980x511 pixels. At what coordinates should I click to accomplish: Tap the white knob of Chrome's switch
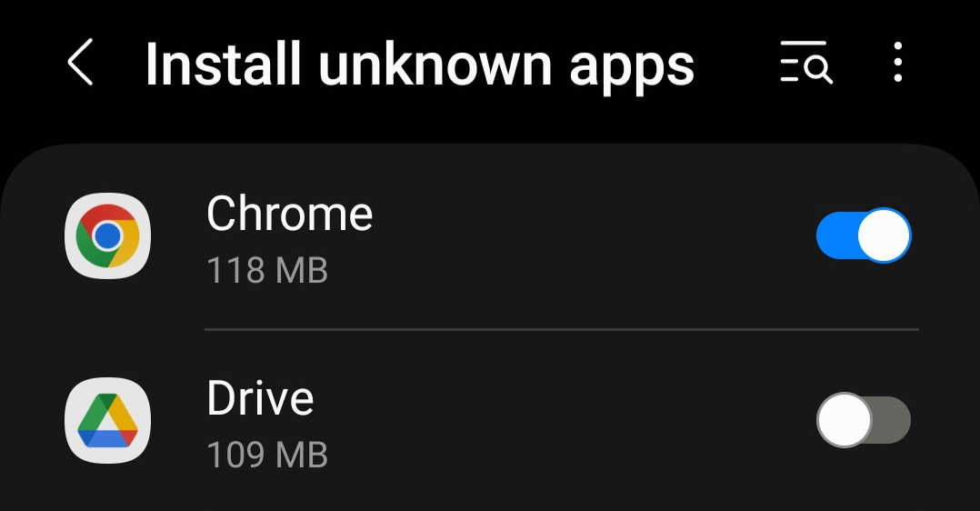click(884, 235)
